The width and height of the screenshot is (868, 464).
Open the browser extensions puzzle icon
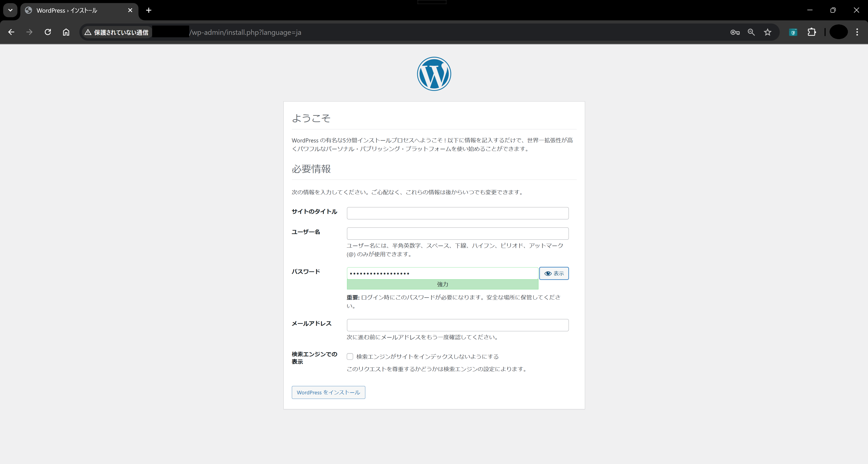pos(812,32)
